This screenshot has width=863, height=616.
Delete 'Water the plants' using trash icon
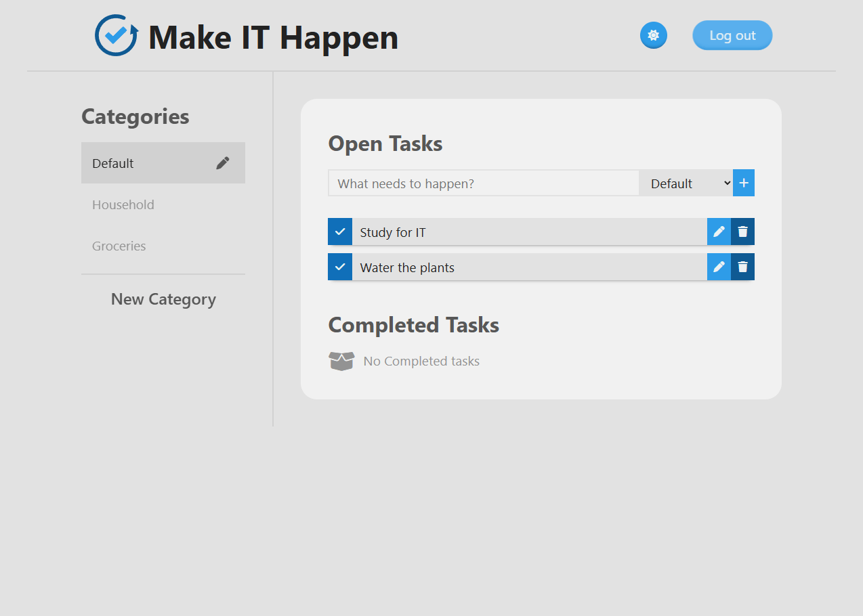[x=742, y=267]
